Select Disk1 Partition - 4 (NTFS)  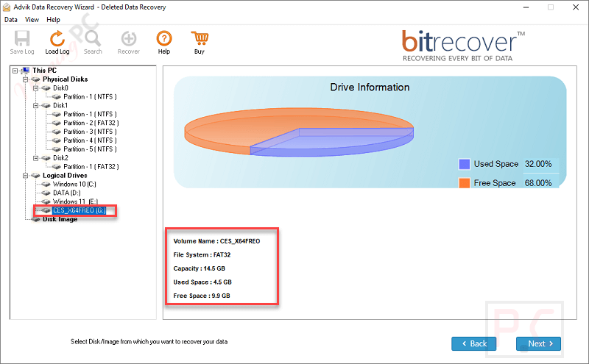pyautogui.click(x=90, y=140)
